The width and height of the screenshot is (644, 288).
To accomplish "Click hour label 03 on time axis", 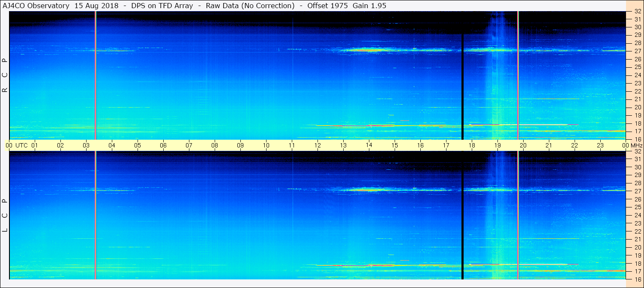I will 86,145.
